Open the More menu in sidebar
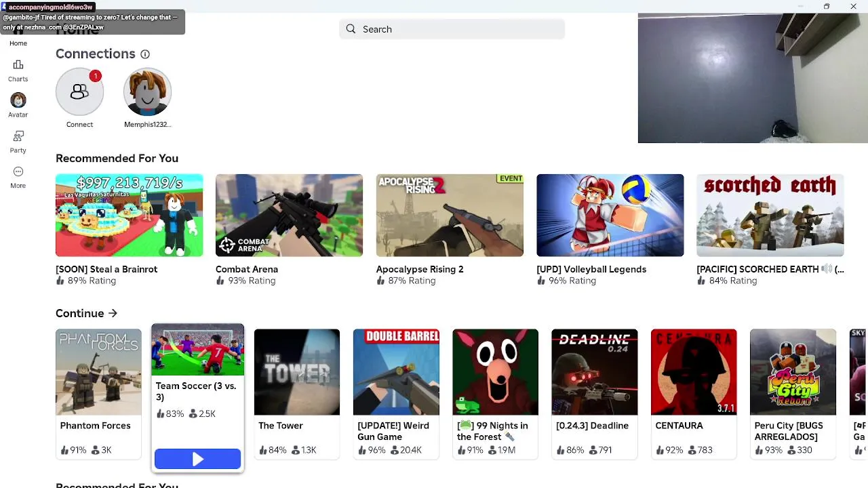Screen dimensions: 868x488 point(18,171)
